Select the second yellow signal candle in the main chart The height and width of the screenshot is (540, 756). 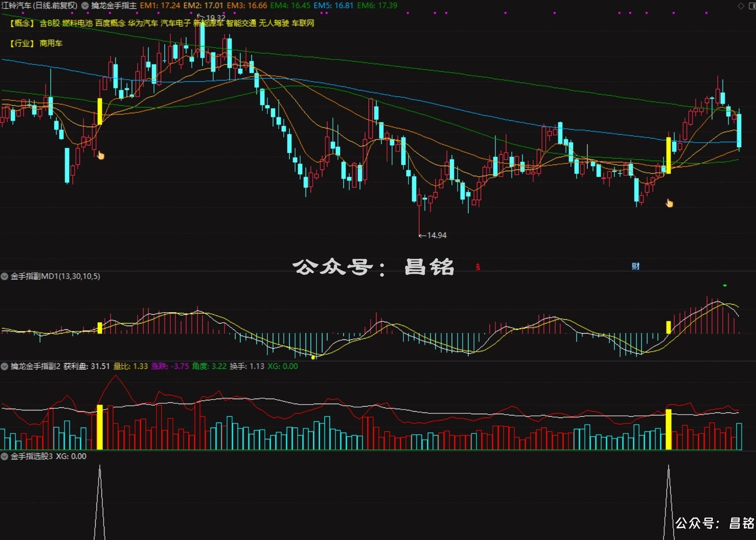(669, 155)
